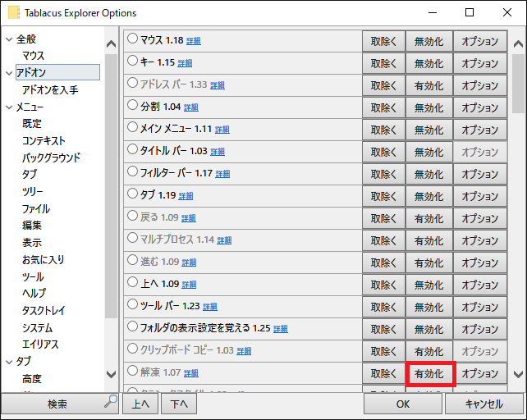
Task: Open ツリー menu settings
Action: point(33,191)
